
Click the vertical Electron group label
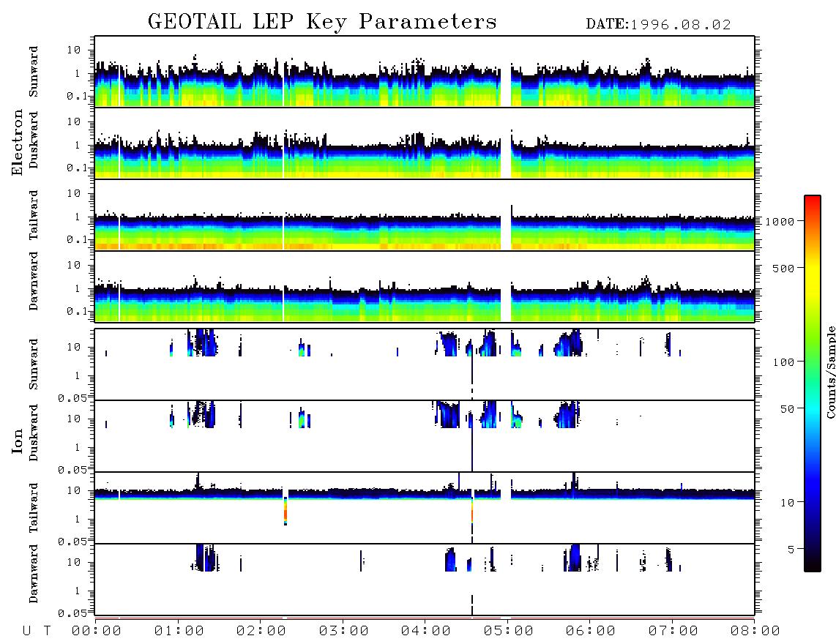pyautogui.click(x=18, y=142)
